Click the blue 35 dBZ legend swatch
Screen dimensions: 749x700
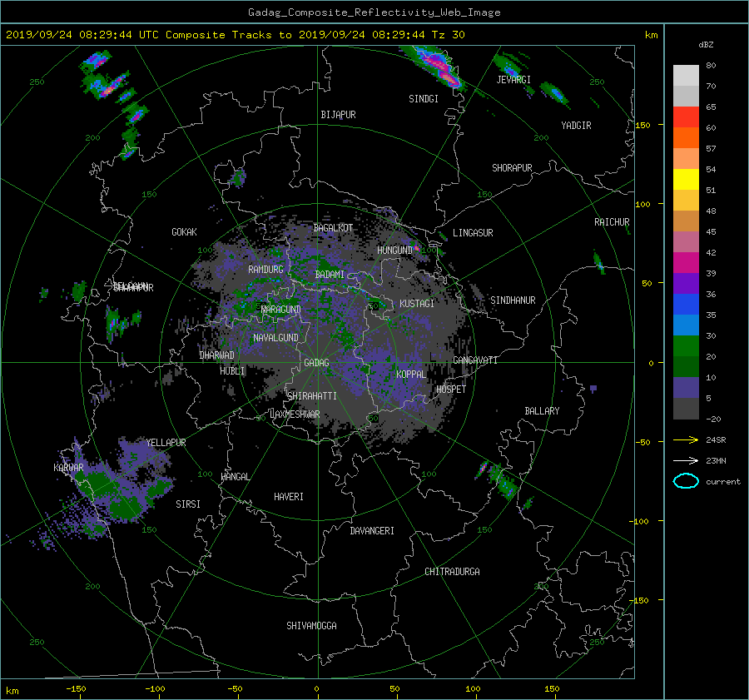[686, 305]
